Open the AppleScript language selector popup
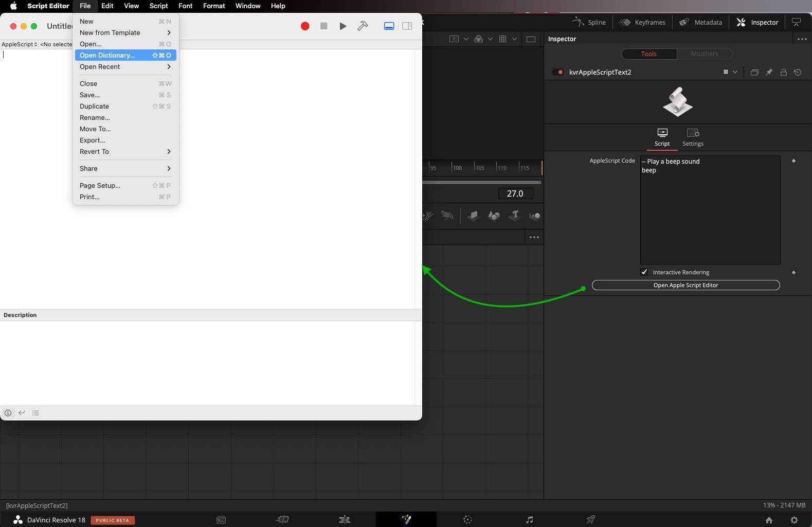Image resolution: width=812 pixels, height=527 pixels. click(x=19, y=44)
